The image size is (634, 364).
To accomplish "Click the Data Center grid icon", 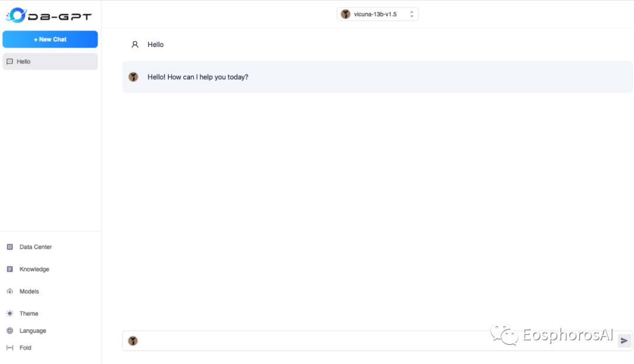I will coord(9,247).
